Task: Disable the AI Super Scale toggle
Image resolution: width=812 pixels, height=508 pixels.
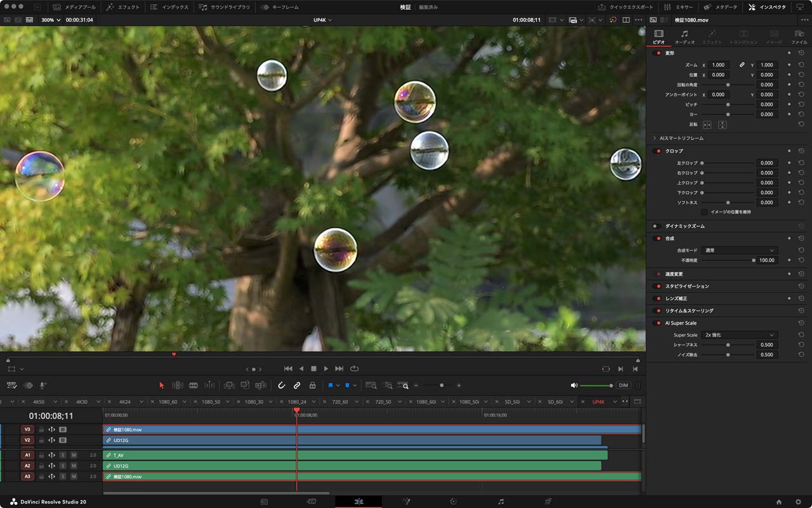Action: coord(657,323)
